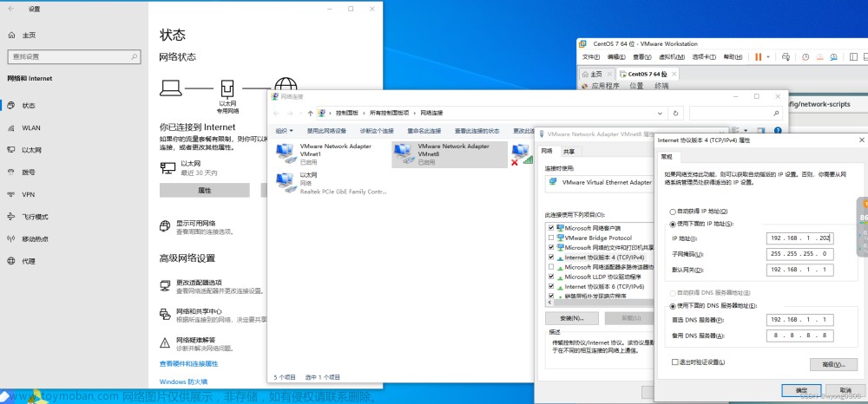Image resolution: width=868 pixels, height=404 pixels.
Task: Click VMware manage snapshots icon
Action: (x=835, y=57)
